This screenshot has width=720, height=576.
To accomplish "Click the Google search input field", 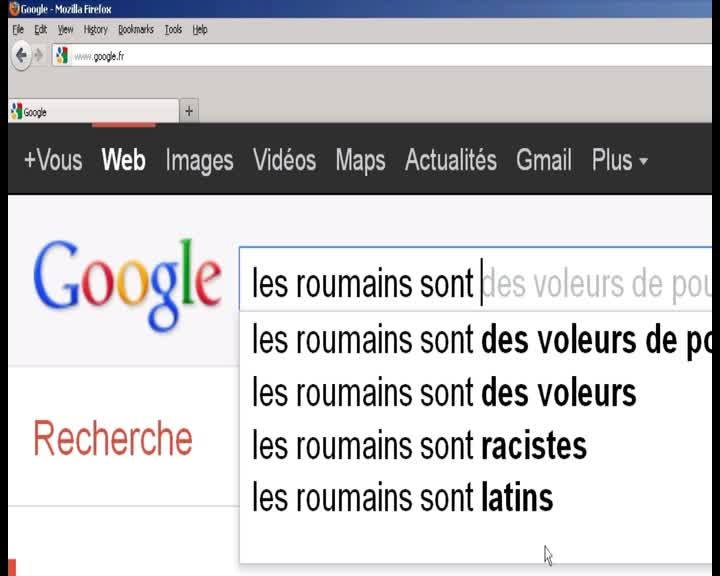I will tap(475, 280).
